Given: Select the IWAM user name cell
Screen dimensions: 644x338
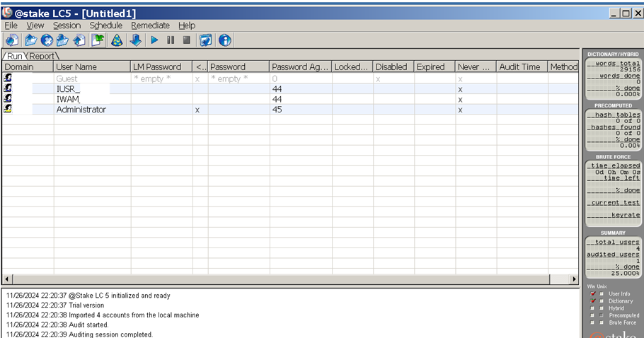Looking at the screenshot, I should (92, 99).
